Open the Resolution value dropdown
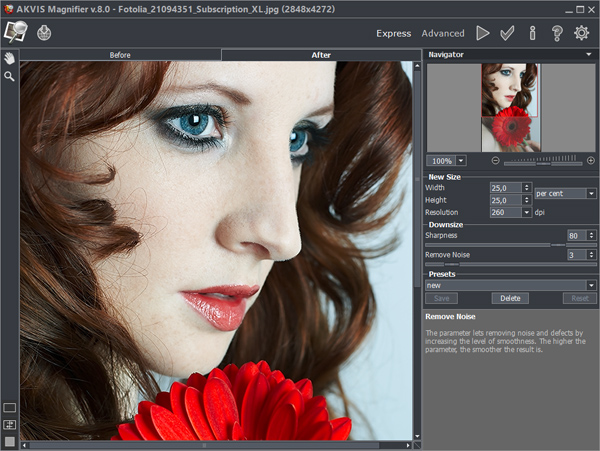Viewport: 600px width, 451px height. click(527, 212)
